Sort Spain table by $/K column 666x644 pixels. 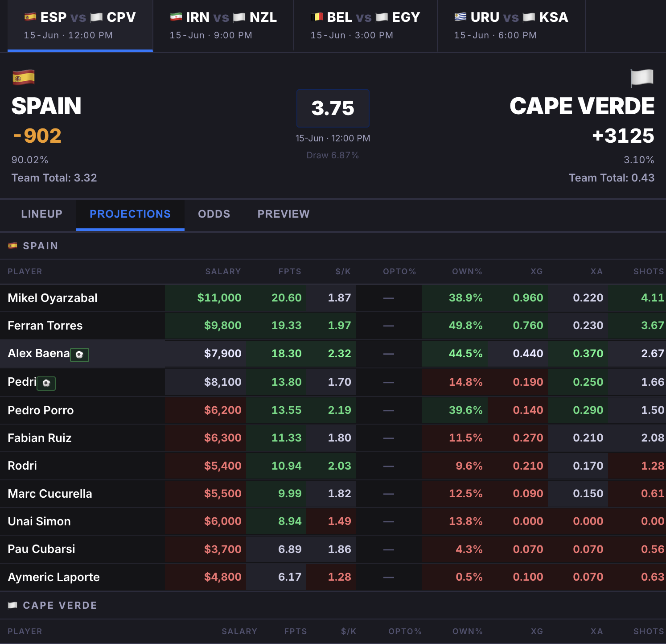[x=343, y=272]
